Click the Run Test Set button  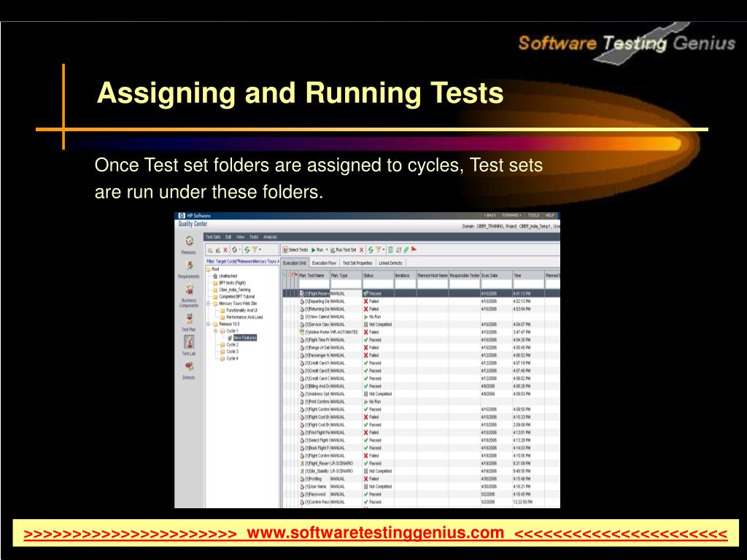coord(343,249)
